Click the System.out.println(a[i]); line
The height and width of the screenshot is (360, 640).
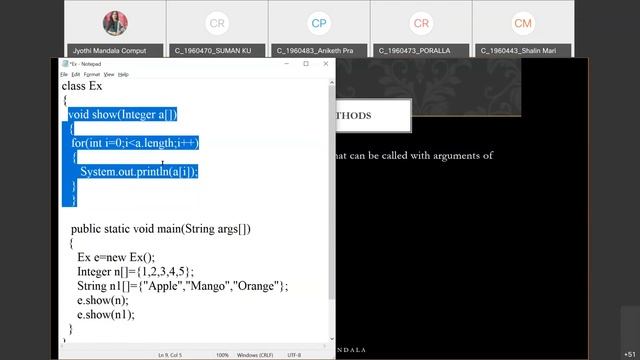(x=139, y=172)
